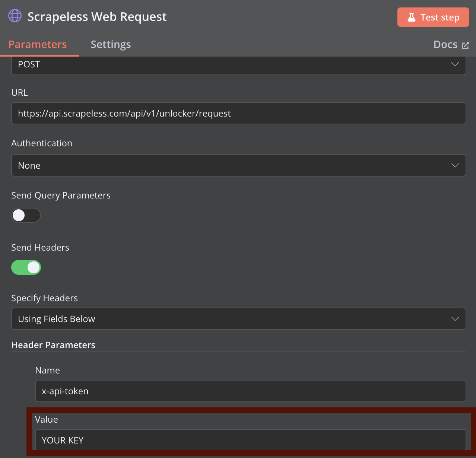Click the Scrapeless Web Request title
The width and height of the screenshot is (476, 458).
click(97, 17)
